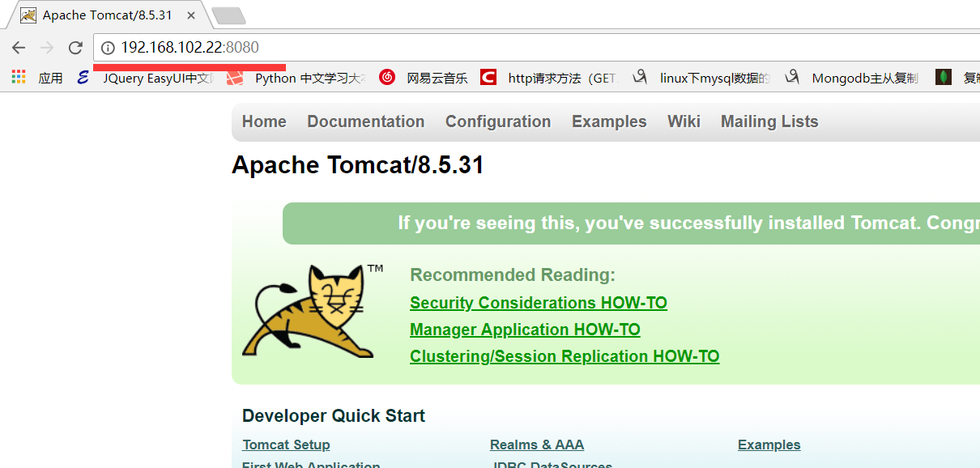Open Wiki in Tomcat navigation
Screen dimensions: 980x468
[x=684, y=121]
